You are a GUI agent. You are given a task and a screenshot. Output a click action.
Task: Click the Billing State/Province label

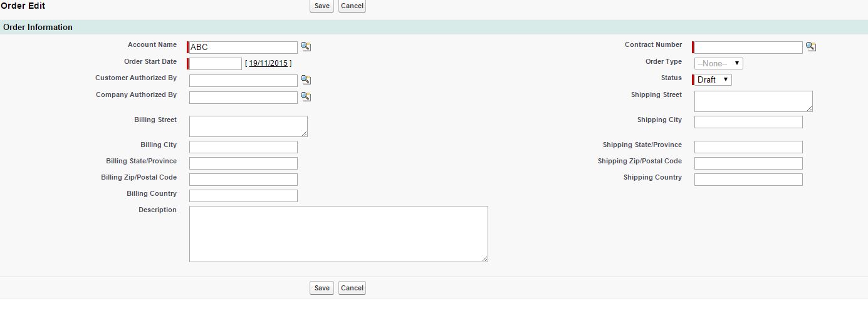coord(142,161)
